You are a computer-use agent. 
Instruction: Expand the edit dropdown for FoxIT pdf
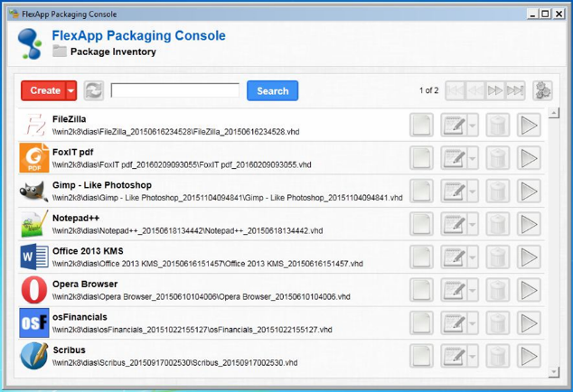click(x=473, y=158)
